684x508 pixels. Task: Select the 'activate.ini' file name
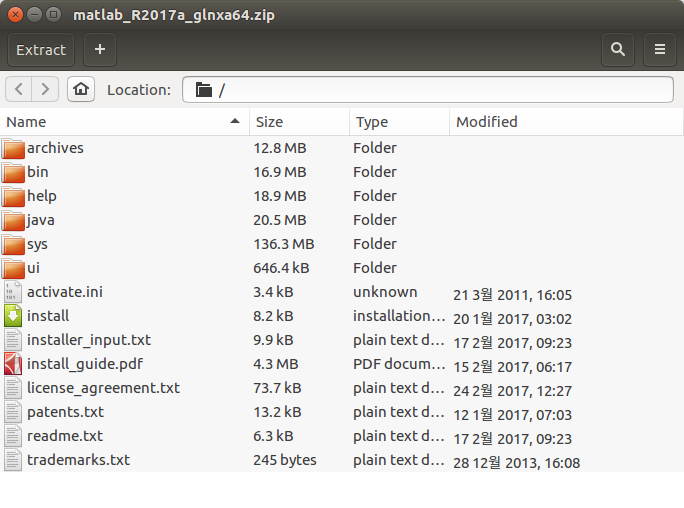(65, 292)
